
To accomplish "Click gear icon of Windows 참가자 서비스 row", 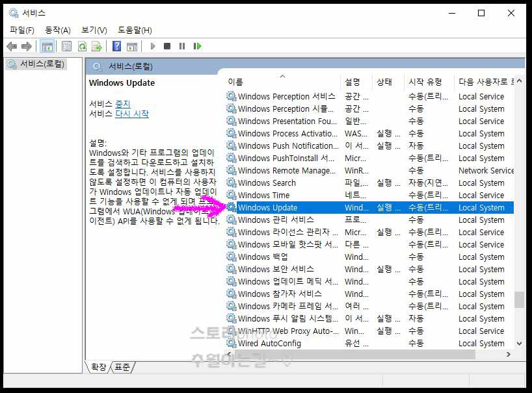I will tap(232, 294).
